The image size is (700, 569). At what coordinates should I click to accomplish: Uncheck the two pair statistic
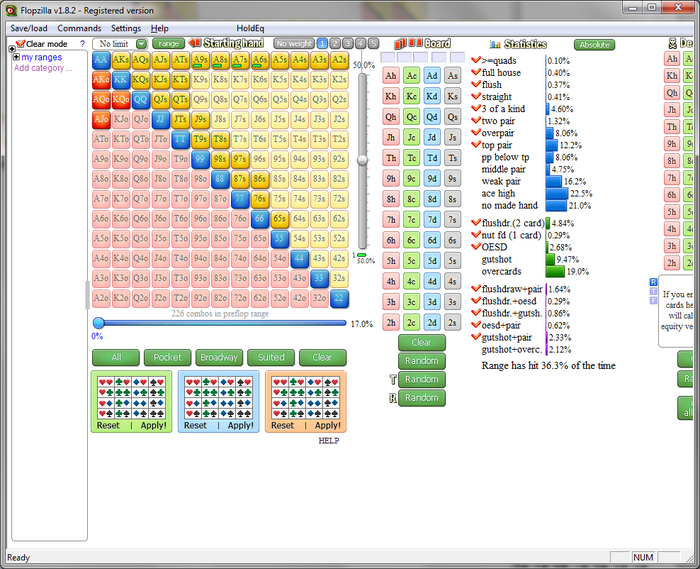tap(476, 120)
